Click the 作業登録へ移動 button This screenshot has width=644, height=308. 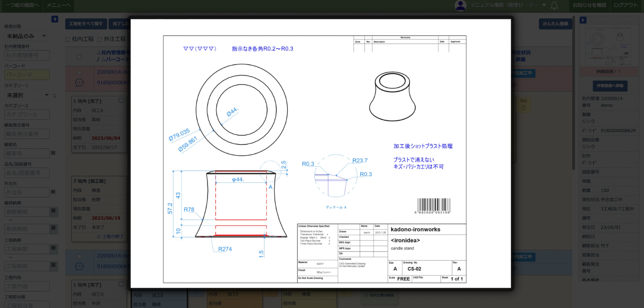click(x=609, y=86)
